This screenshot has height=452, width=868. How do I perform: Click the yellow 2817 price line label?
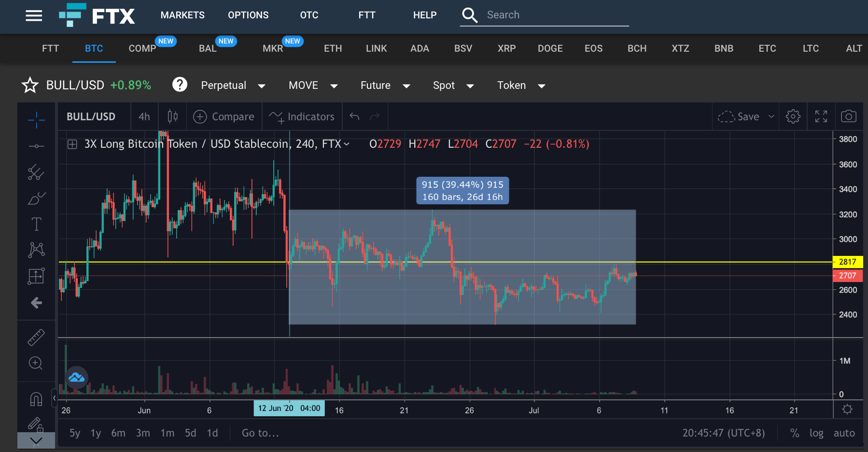(848, 262)
